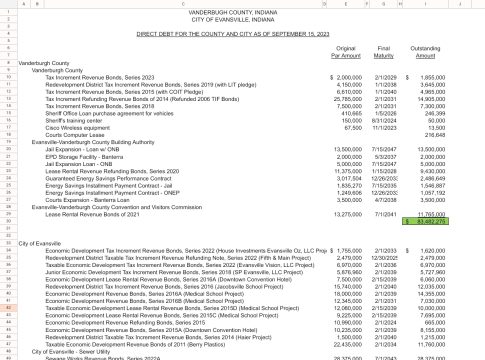Click the Tax Increment Revenue Bonds, Series 2023 cell
This screenshot has height=360, width=485.
click(x=100, y=77)
